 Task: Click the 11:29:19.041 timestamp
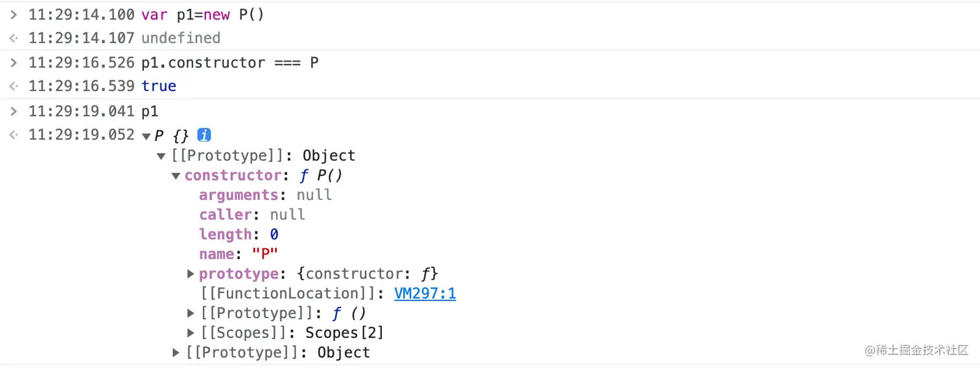pyautogui.click(x=82, y=111)
